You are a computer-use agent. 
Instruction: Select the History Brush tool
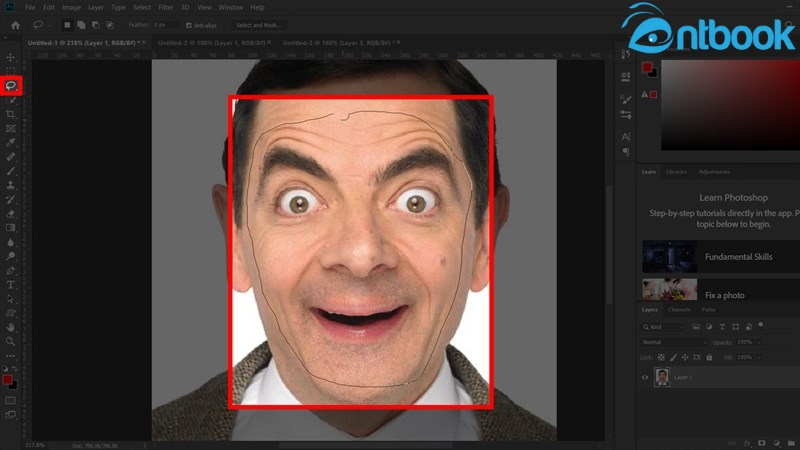coord(10,199)
